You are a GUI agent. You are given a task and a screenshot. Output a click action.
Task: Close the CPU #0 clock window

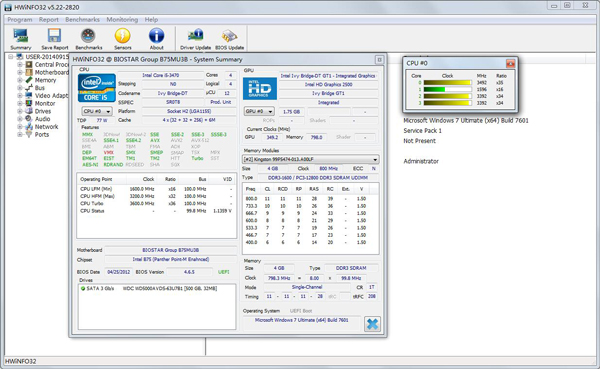click(510, 63)
